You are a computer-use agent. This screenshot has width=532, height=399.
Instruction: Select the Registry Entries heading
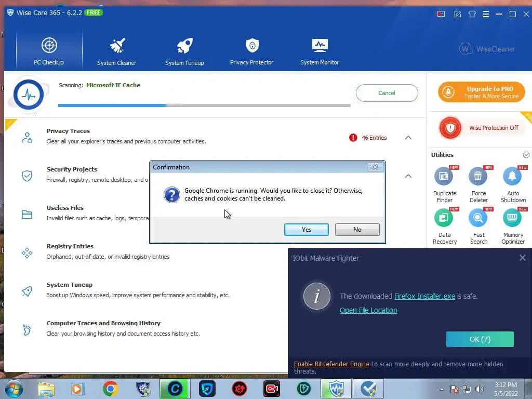click(70, 246)
